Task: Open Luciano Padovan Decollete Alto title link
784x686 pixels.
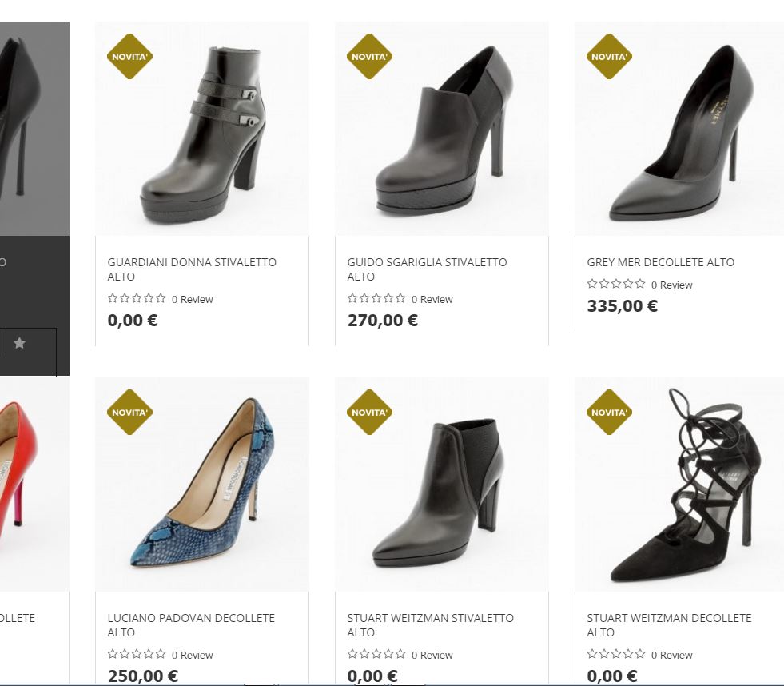Action: (191, 624)
